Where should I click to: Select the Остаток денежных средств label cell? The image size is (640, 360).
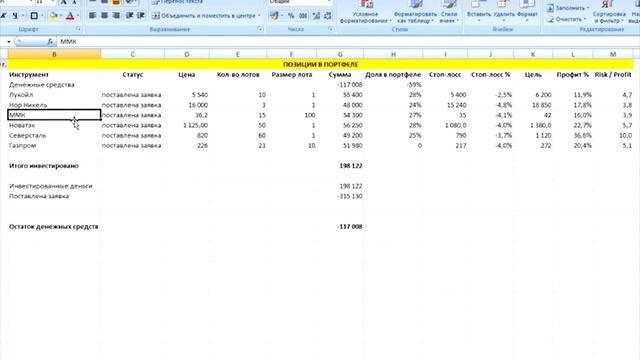54,227
